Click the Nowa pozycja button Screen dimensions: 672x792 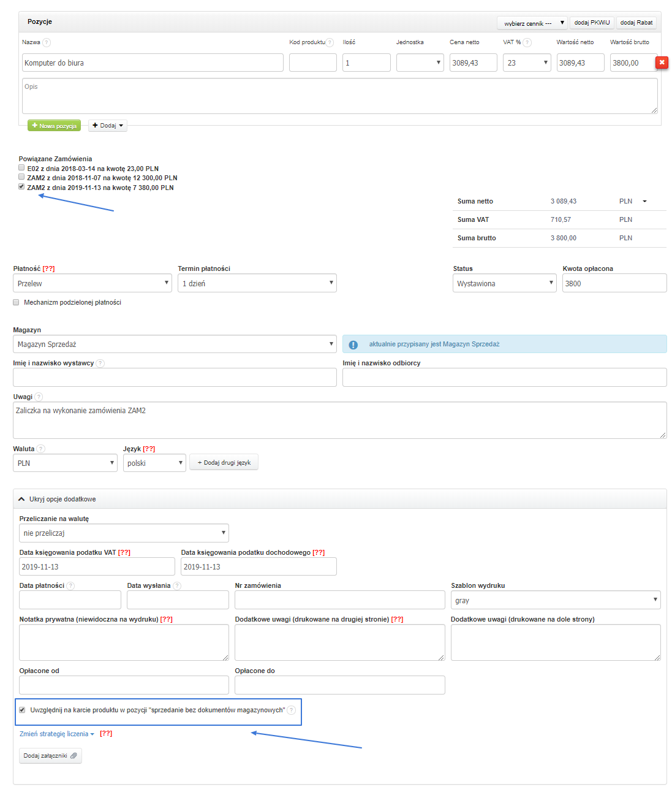tap(54, 125)
